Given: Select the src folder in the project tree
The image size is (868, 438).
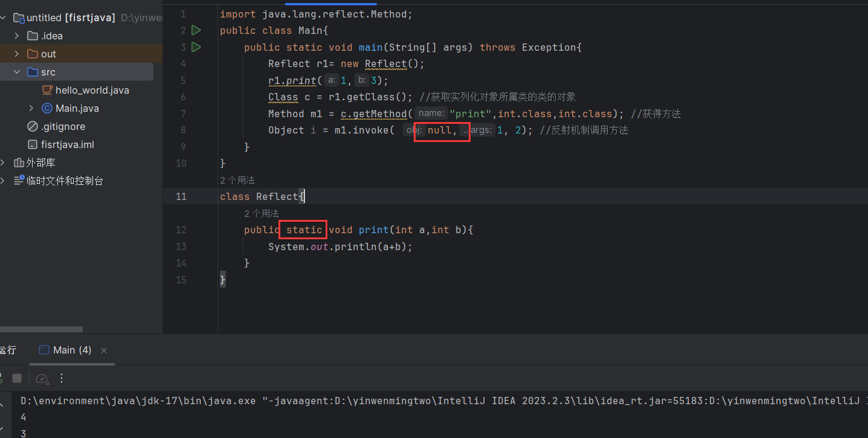Looking at the screenshot, I should pos(48,72).
